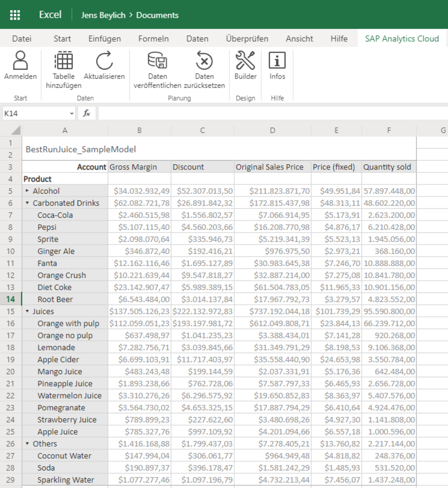Screen dimensions: 448x488
Task: Click the select-all corner of the sheet
Action: click(x=16, y=130)
